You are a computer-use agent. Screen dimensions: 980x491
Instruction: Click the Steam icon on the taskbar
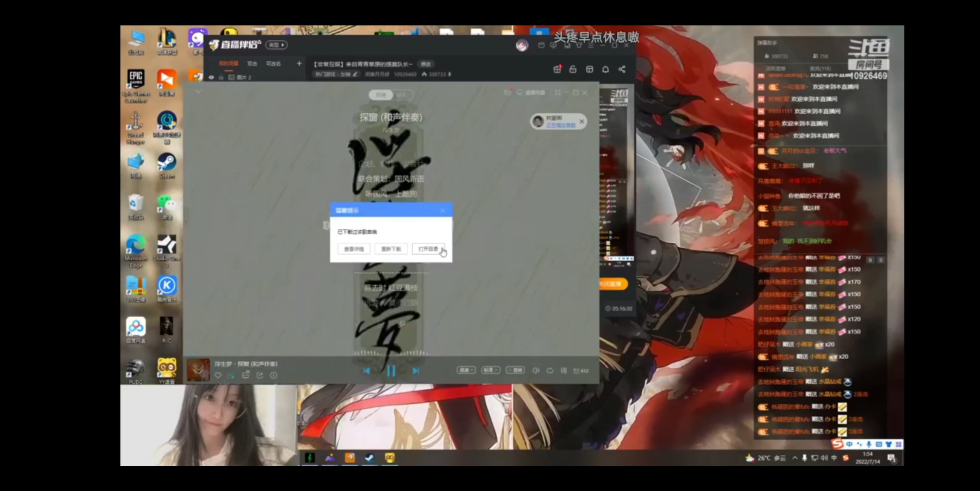pyautogui.click(x=370, y=458)
